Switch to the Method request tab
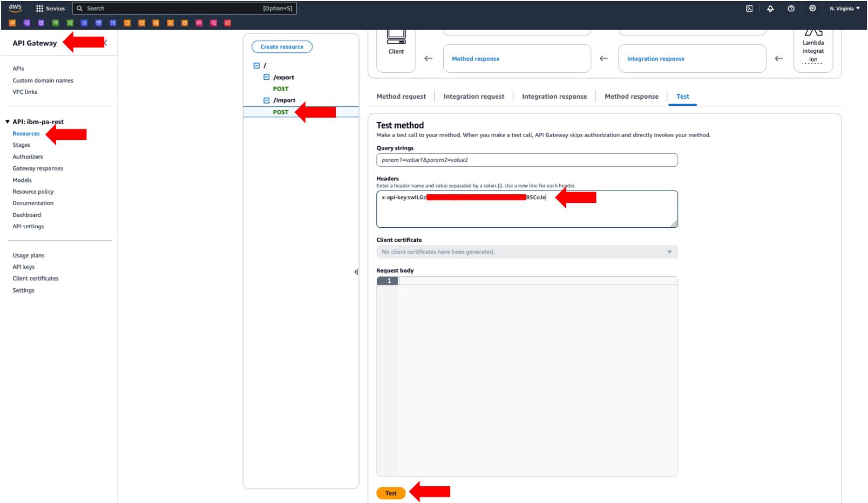The width and height of the screenshot is (868, 503). (401, 97)
